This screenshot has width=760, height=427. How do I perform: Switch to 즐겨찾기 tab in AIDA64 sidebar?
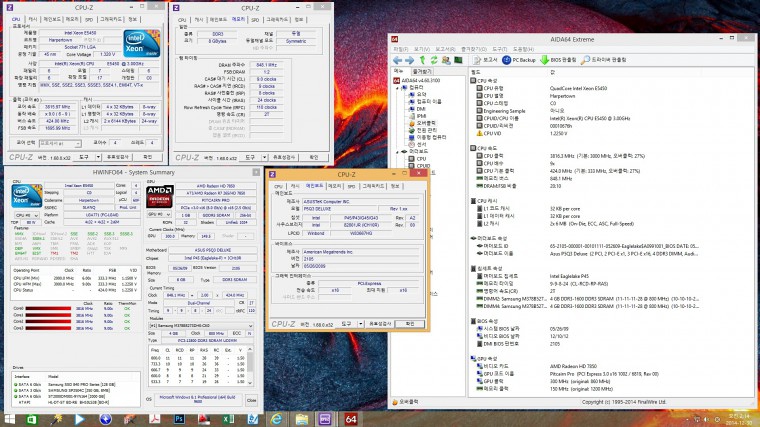click(x=422, y=72)
